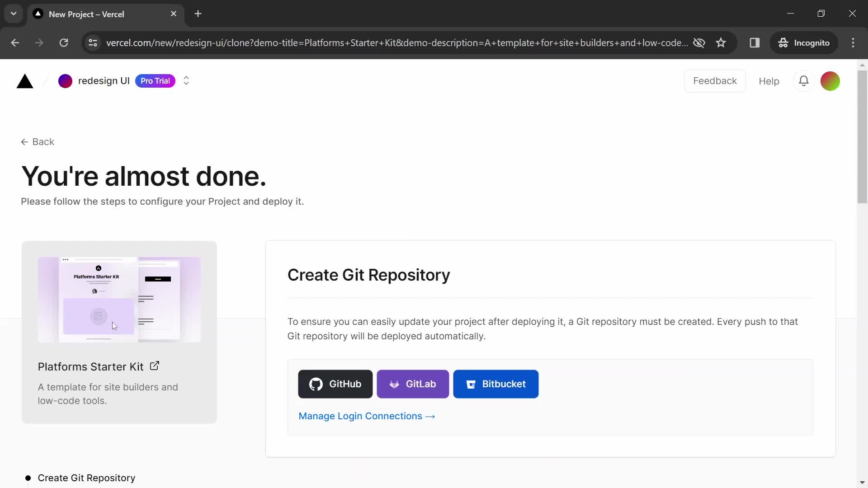Image resolution: width=868 pixels, height=488 pixels.
Task: Click the Help menu item
Action: click(x=769, y=81)
